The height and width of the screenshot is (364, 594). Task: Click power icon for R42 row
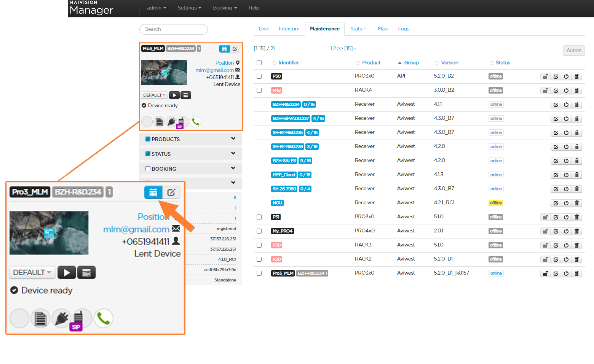pos(566,91)
